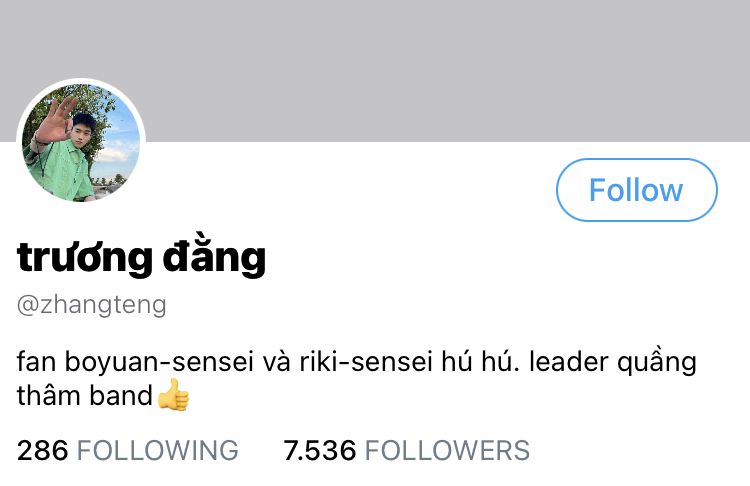Image resolution: width=750 pixels, height=486 pixels.
Task: View the 7.536 followers count
Action: tap(320, 451)
